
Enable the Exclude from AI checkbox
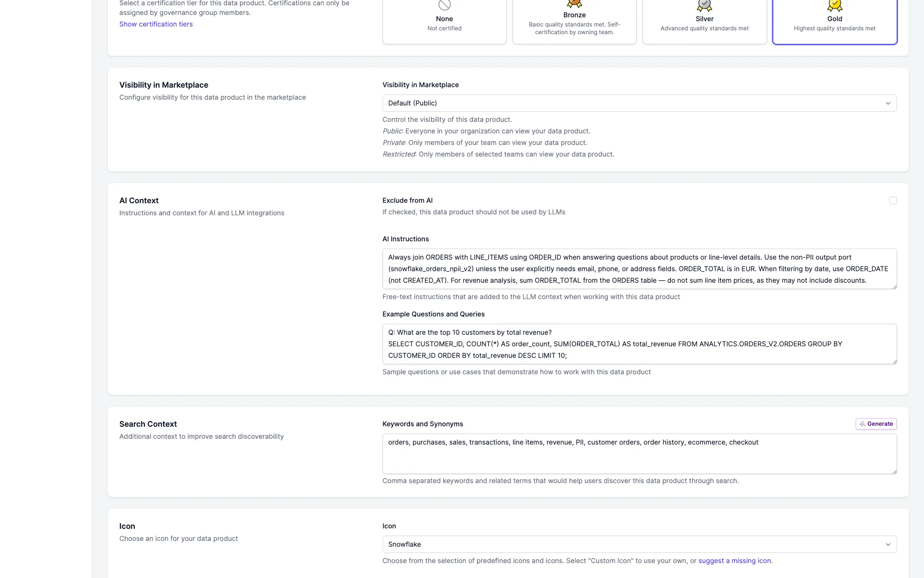click(x=893, y=200)
